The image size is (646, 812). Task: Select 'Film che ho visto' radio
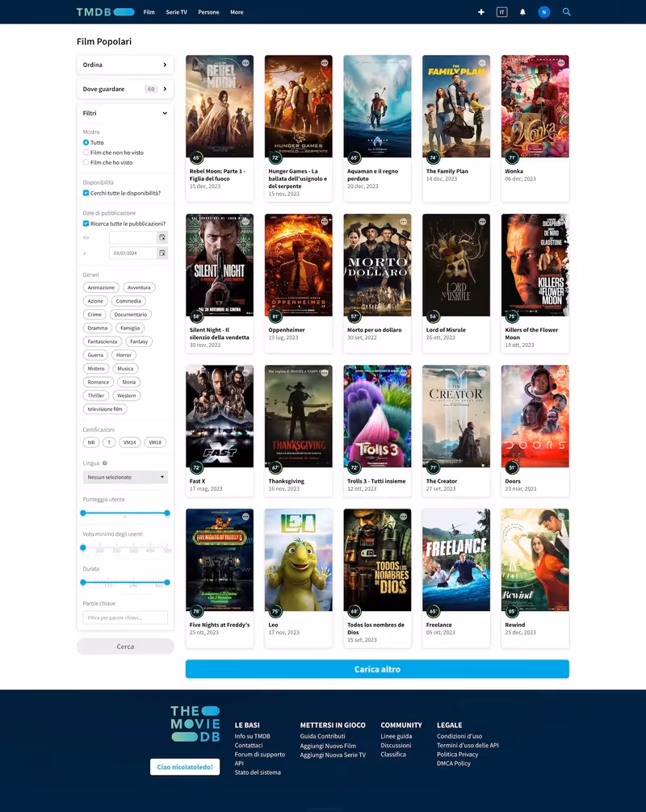tap(86, 162)
